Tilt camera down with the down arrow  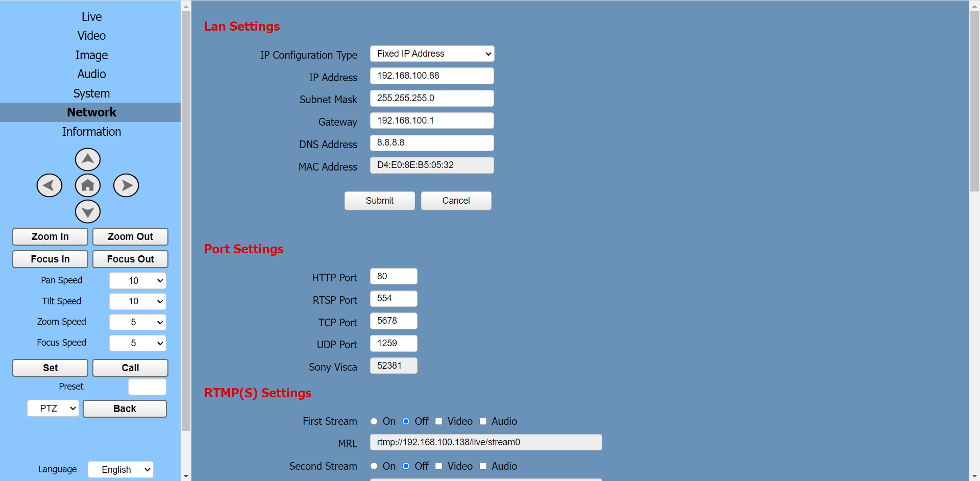(88, 211)
